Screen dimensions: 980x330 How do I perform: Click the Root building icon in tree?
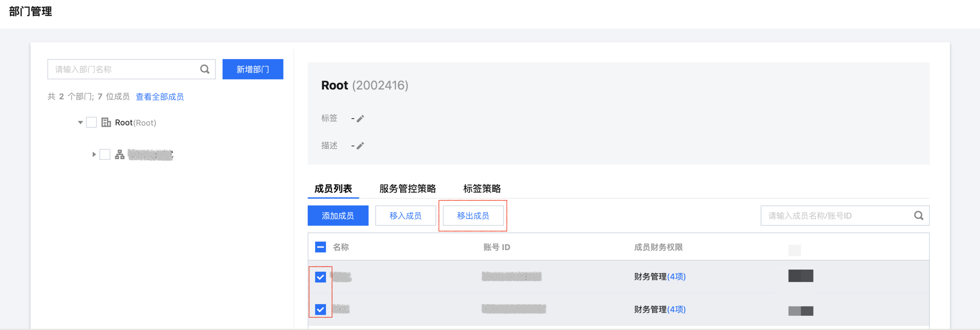click(106, 123)
